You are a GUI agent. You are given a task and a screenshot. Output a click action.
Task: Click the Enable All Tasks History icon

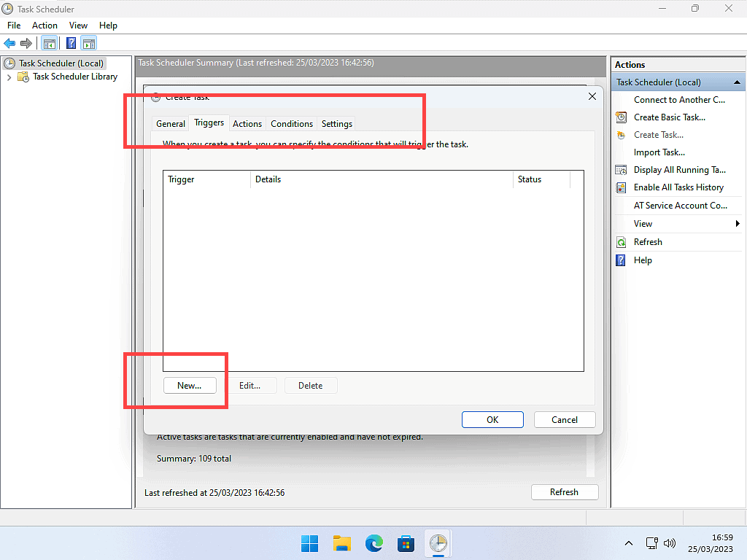pos(621,187)
